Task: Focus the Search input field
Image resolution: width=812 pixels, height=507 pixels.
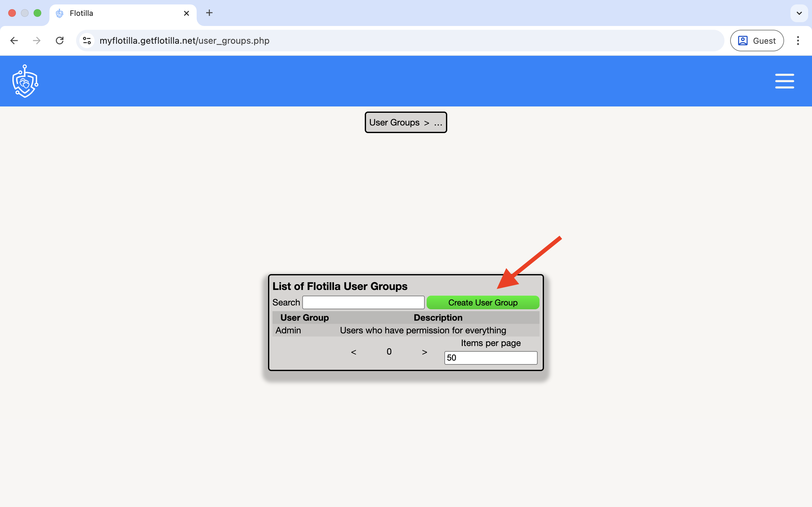Action: point(363,302)
